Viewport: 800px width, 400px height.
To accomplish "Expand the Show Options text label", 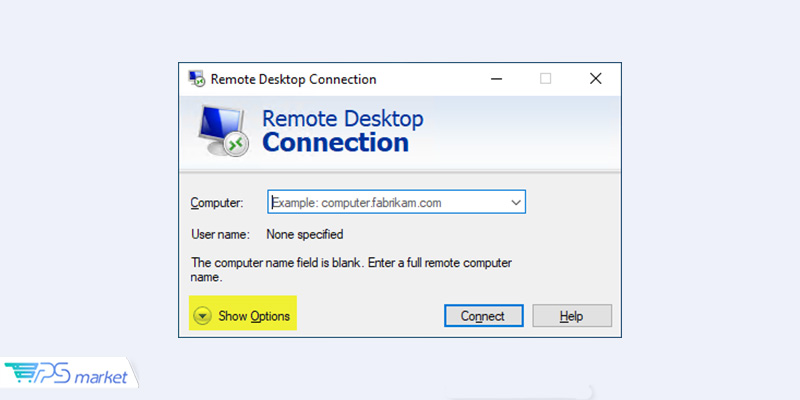I will pos(254,316).
